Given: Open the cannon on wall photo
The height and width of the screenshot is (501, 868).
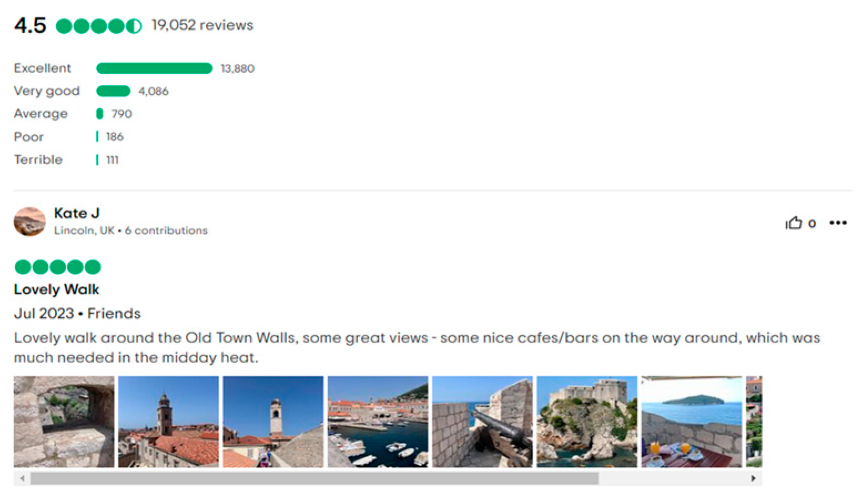Looking at the screenshot, I should pyautogui.click(x=482, y=422).
